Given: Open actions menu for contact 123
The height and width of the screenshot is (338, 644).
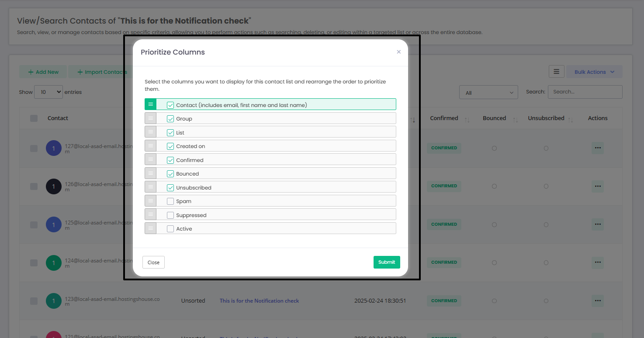Looking at the screenshot, I should (x=598, y=300).
